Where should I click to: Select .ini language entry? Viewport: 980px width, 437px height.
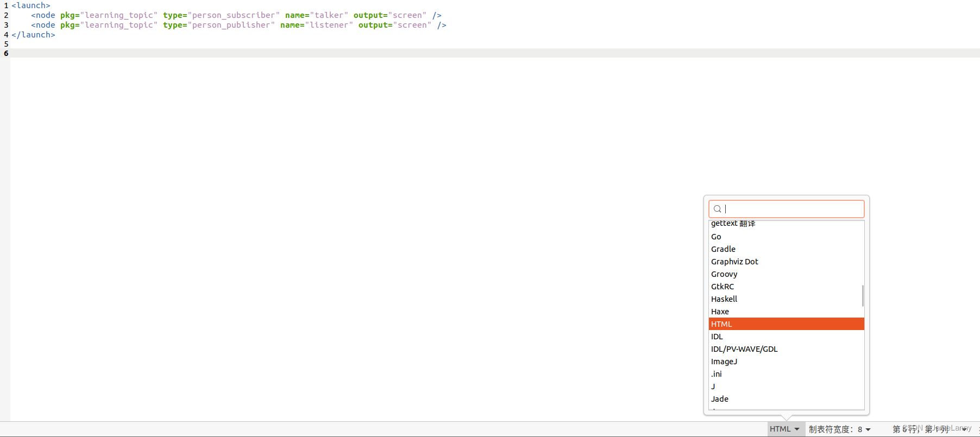point(786,374)
